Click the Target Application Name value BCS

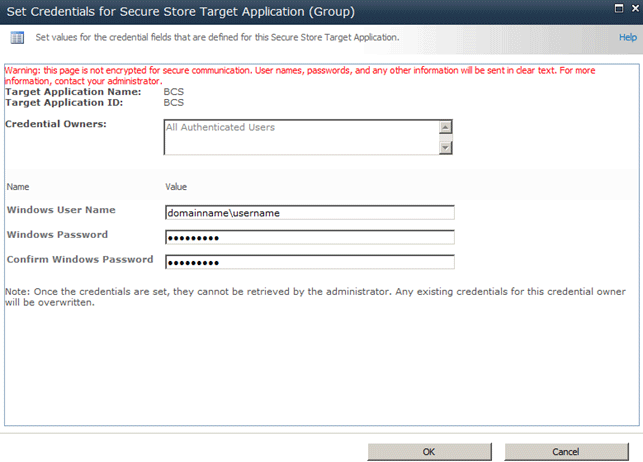pyautogui.click(x=174, y=92)
